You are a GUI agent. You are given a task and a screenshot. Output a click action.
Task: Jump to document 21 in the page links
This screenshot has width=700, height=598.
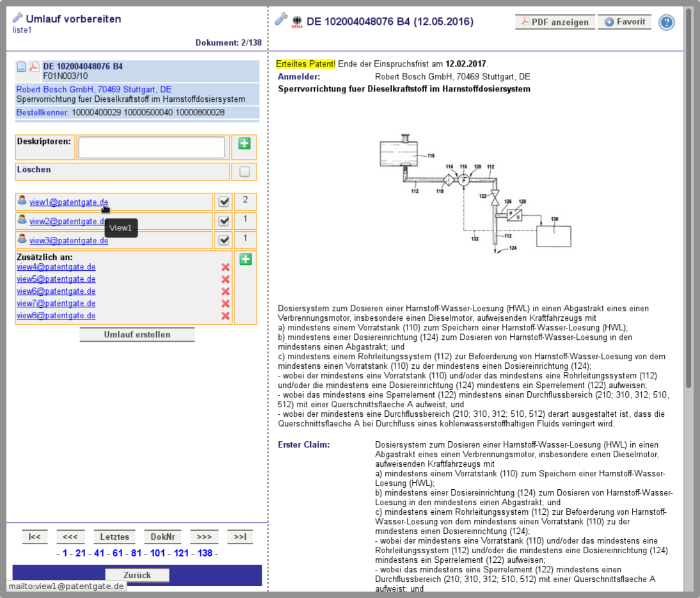click(81, 553)
